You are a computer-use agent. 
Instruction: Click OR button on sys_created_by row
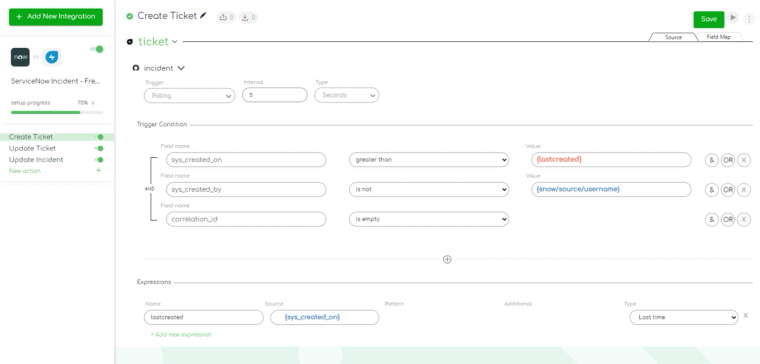728,190
